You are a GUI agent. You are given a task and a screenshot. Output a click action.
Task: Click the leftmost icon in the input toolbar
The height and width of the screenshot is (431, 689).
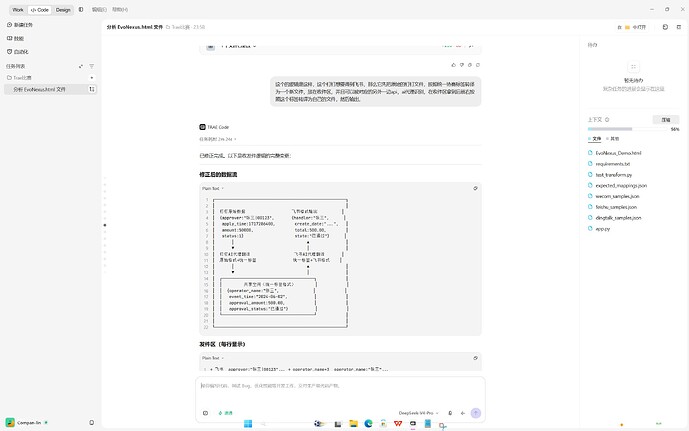[205, 413]
